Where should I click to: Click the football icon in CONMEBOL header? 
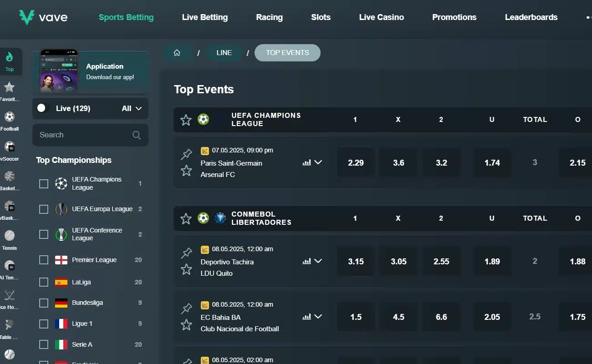click(203, 218)
